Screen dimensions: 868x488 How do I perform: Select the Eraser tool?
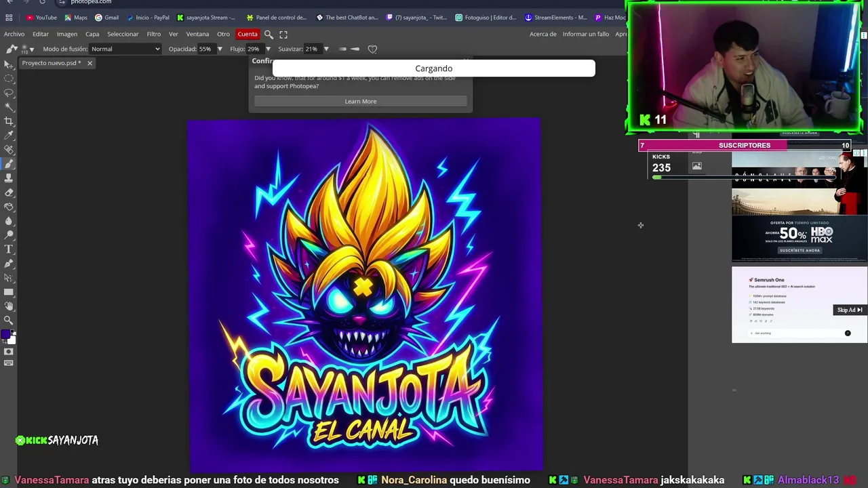click(x=9, y=192)
